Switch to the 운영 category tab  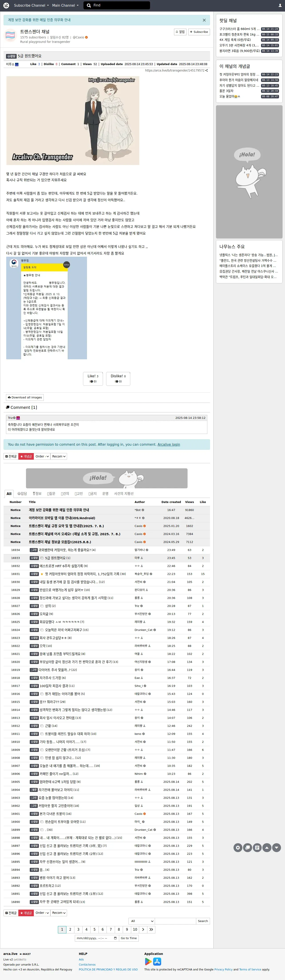coord(105,493)
